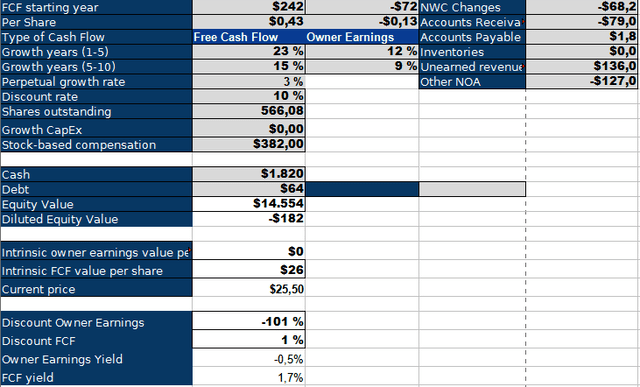This screenshot has height=387, width=640.
Task: Select the Owner Earnings header cell
Action: pos(362,37)
